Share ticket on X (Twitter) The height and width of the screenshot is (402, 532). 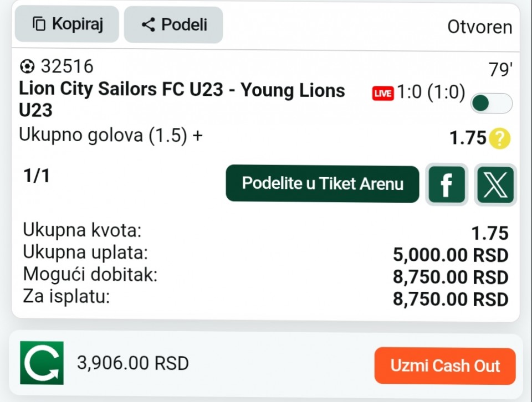pyautogui.click(x=495, y=184)
